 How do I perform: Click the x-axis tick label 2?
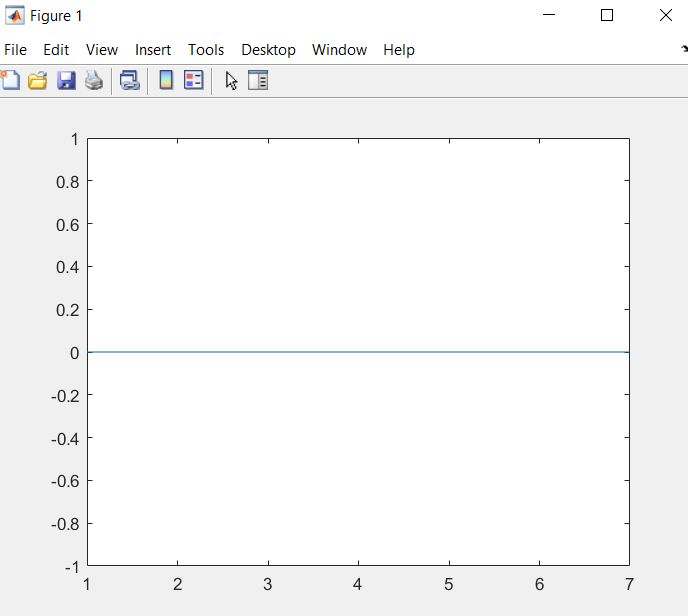[177, 584]
